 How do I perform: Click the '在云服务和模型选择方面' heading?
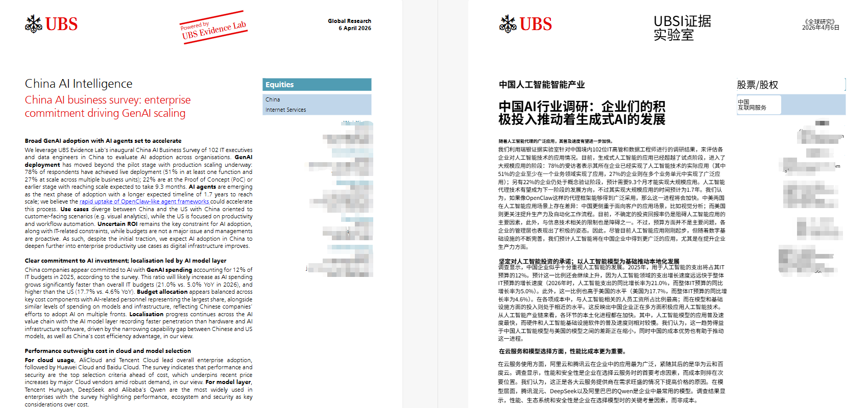[x=562, y=351]
